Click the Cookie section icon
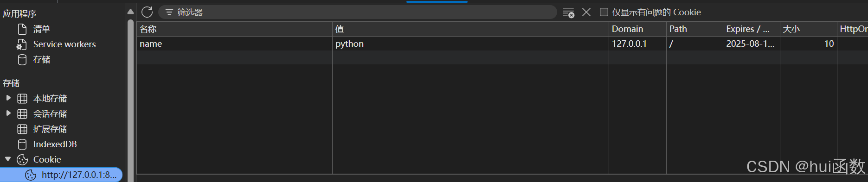This screenshot has width=868, height=182. [x=22, y=160]
